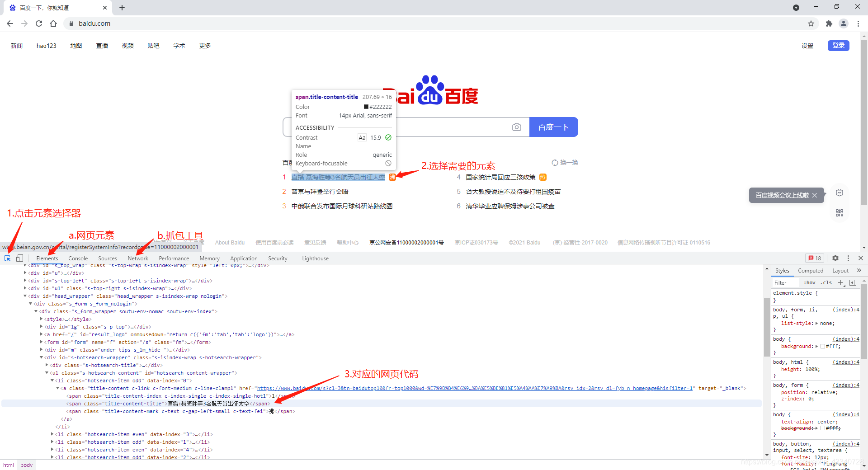This screenshot has height=470, width=868.
Task: Expand the li with data-index="3"
Action: click(x=52, y=434)
